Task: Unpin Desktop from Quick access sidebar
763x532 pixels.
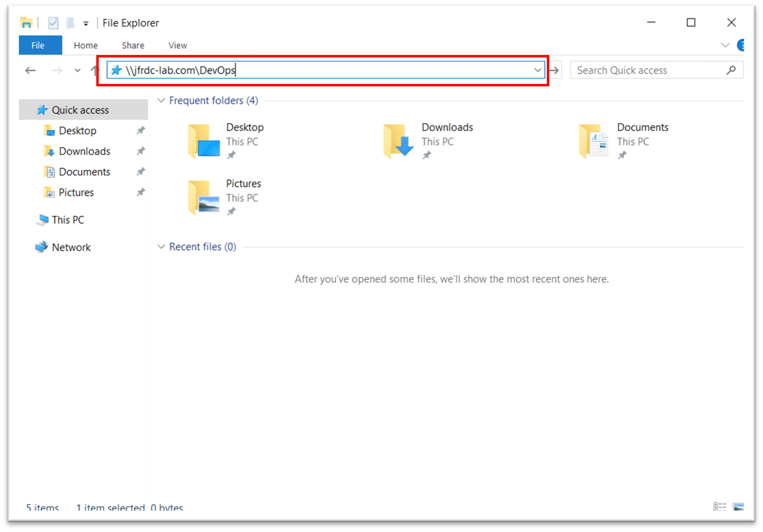Action: coord(141,131)
